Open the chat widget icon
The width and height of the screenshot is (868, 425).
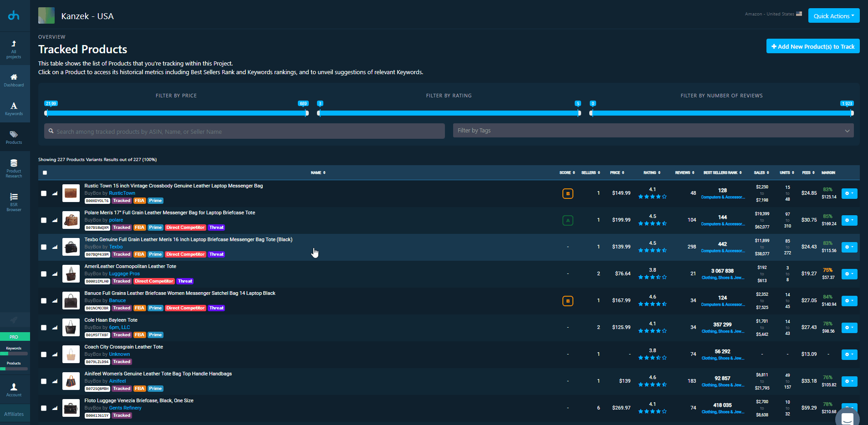847,418
